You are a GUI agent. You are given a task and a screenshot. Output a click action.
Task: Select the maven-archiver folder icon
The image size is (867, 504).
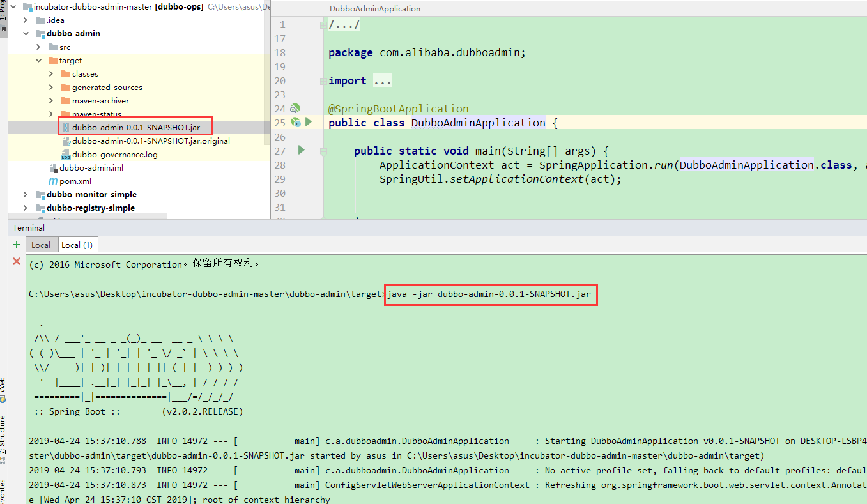pos(66,101)
